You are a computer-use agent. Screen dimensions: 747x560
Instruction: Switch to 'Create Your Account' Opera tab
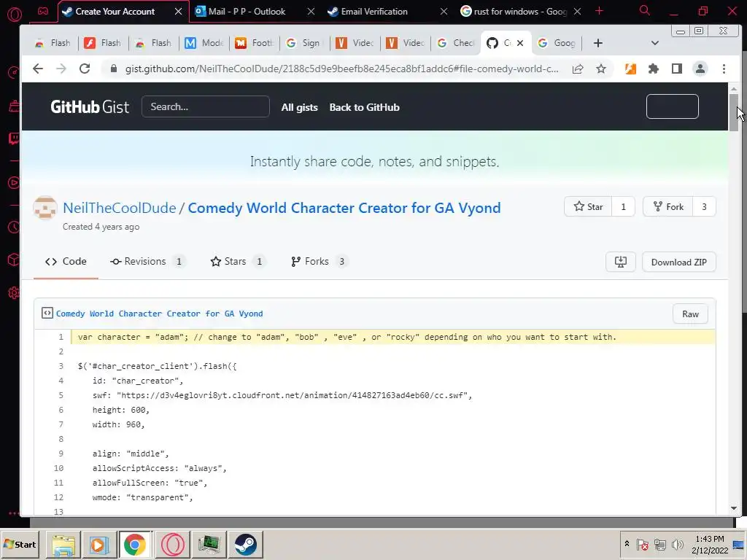pyautogui.click(x=115, y=12)
